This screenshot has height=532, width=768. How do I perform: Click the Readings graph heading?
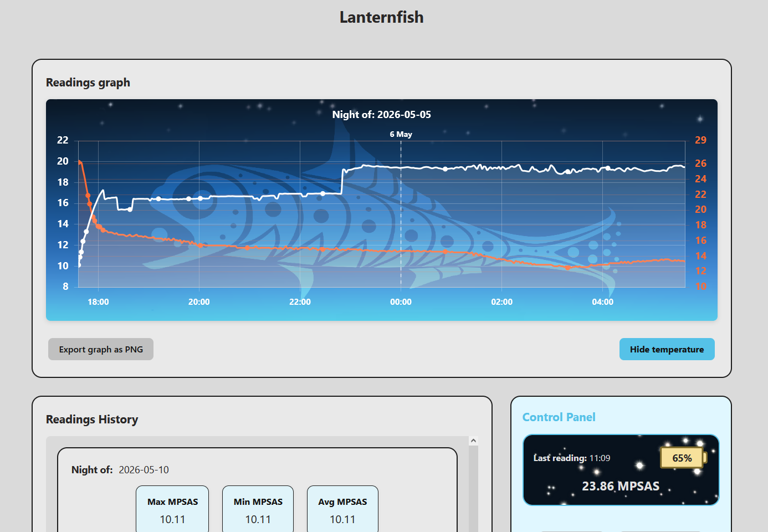point(88,83)
